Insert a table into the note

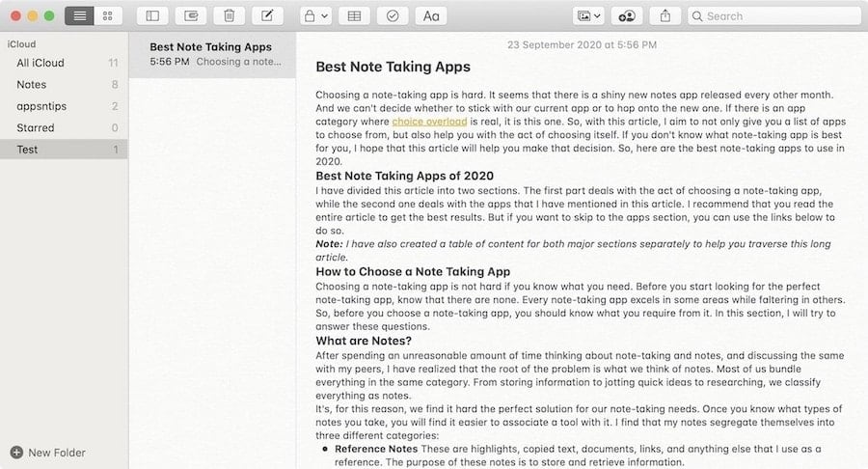tap(354, 15)
